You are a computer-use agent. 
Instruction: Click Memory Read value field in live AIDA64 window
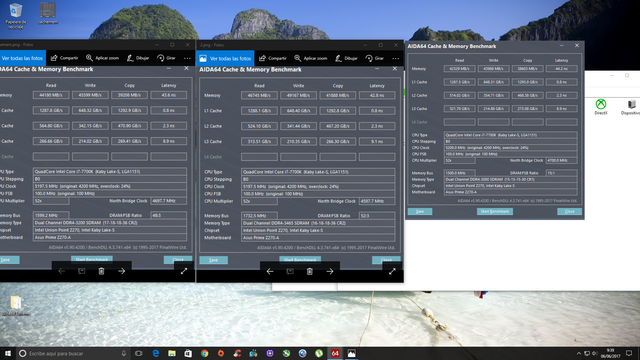pyautogui.click(x=459, y=69)
